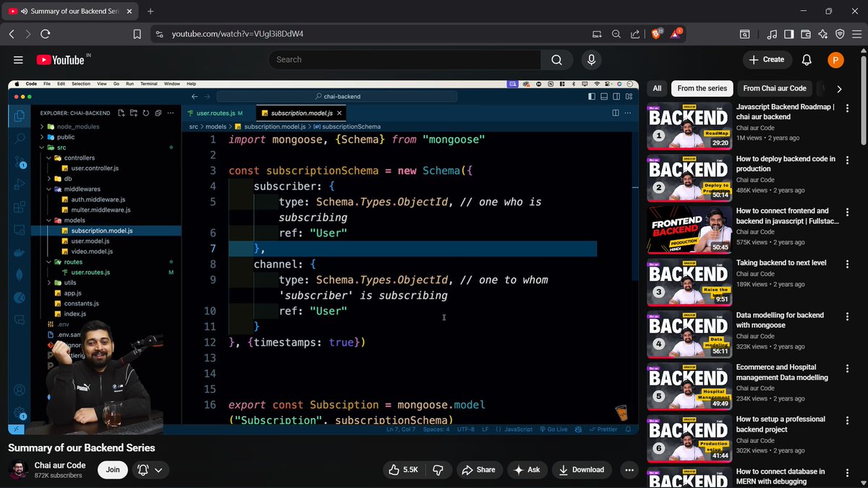This screenshot has width=868, height=488.
Task: Select the All filter chip
Action: coord(657,88)
